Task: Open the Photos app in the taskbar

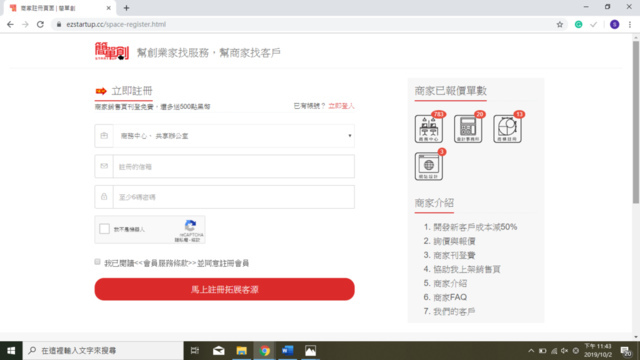Action: (310, 351)
